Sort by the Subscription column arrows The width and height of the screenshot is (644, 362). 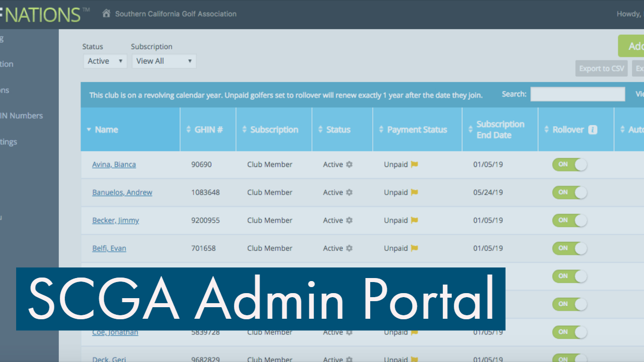tap(245, 130)
